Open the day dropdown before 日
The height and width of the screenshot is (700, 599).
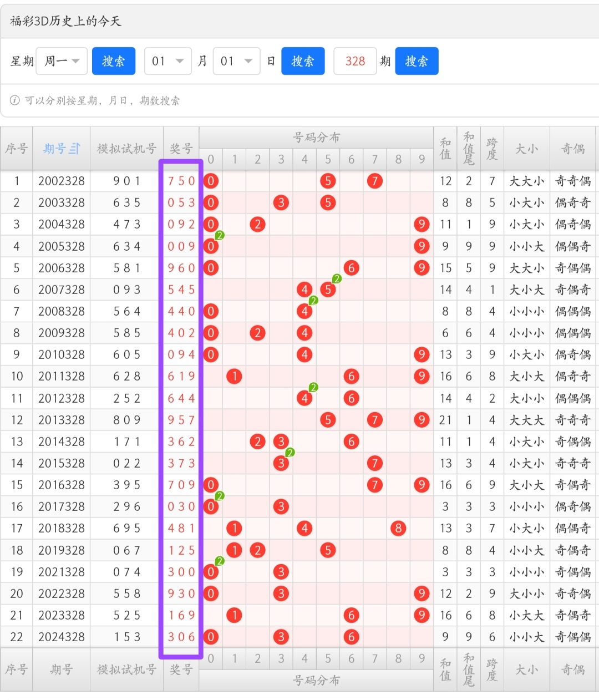[x=236, y=61]
